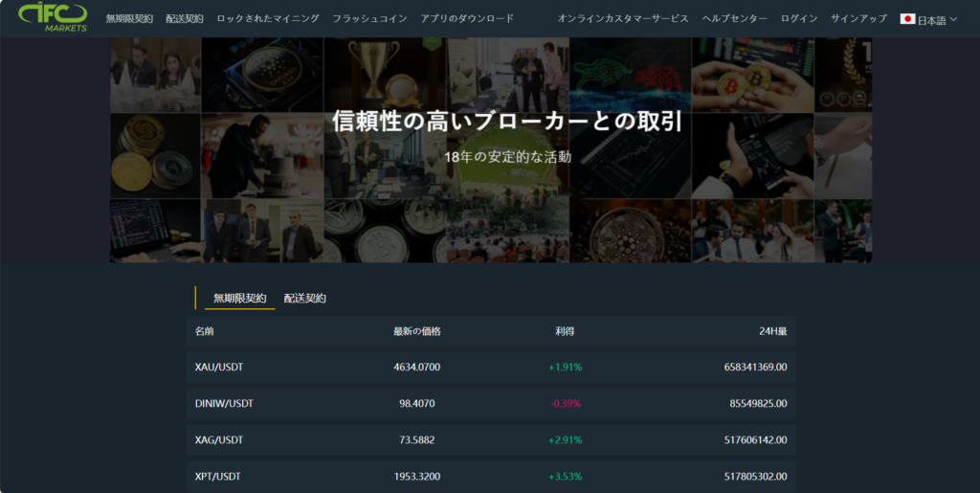980x493 pixels.
Task: Click the 信頼性の高いブローカーとの取引 banner headline
Action: tap(506, 122)
